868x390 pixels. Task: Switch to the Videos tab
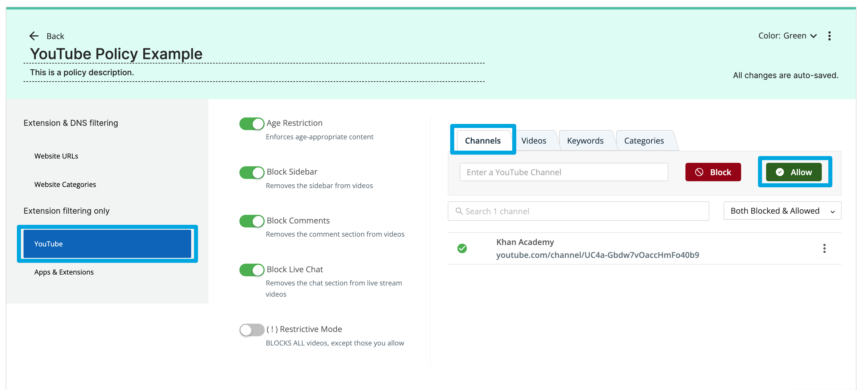click(534, 140)
